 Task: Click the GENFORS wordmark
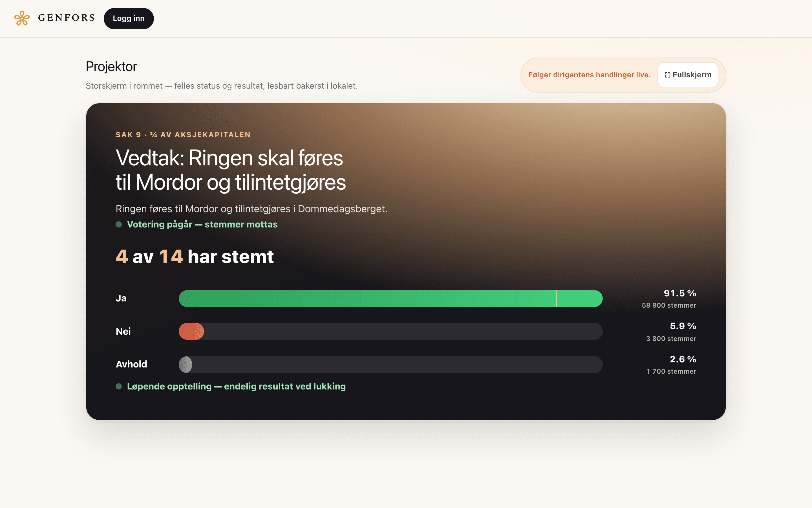tap(67, 18)
